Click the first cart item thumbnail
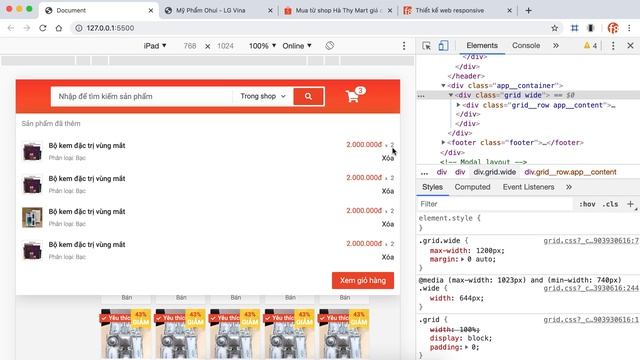The image size is (640, 360). coord(32,151)
